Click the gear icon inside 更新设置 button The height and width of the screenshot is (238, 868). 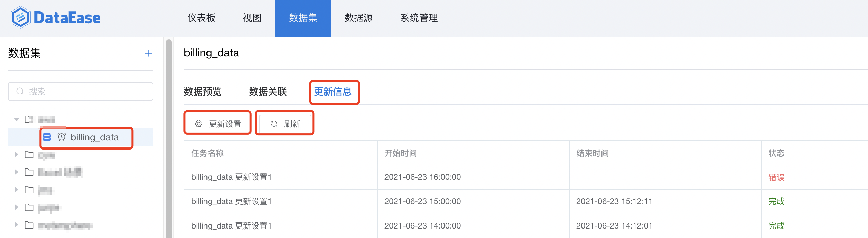coord(198,124)
